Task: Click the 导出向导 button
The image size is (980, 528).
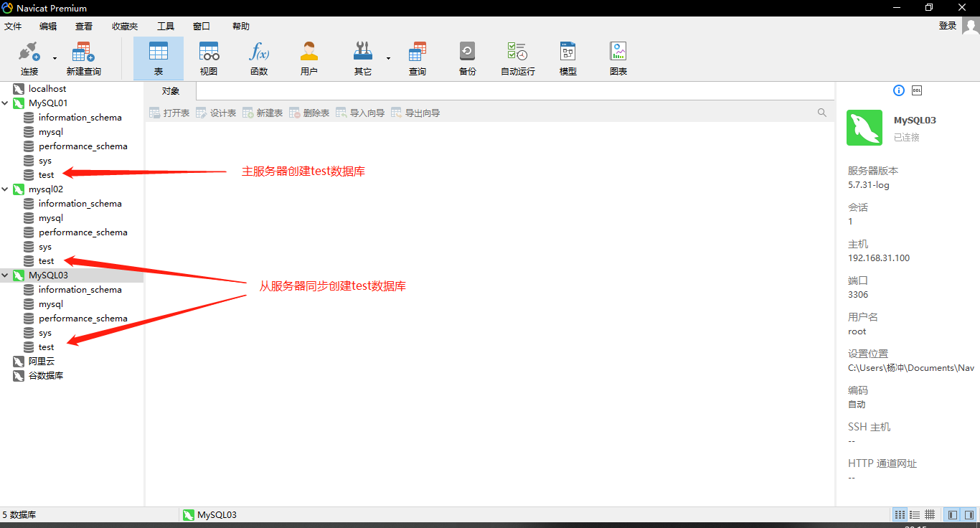Action: 415,113
